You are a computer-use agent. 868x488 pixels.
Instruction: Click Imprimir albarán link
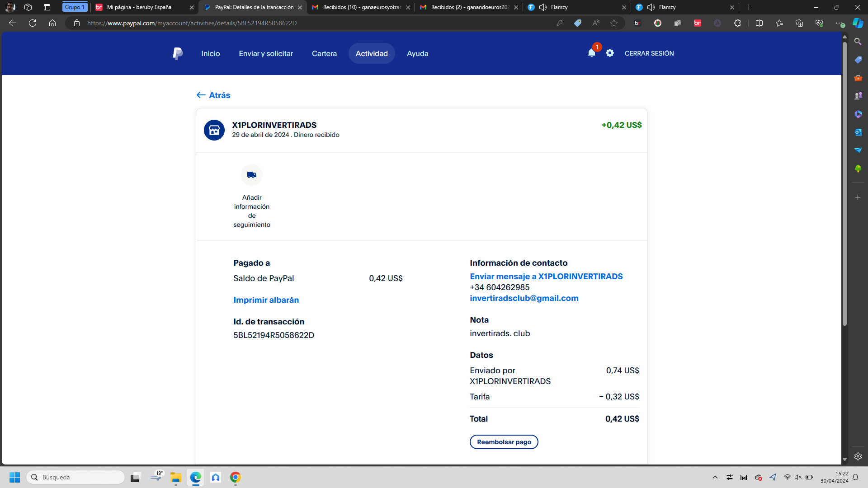[x=266, y=300]
